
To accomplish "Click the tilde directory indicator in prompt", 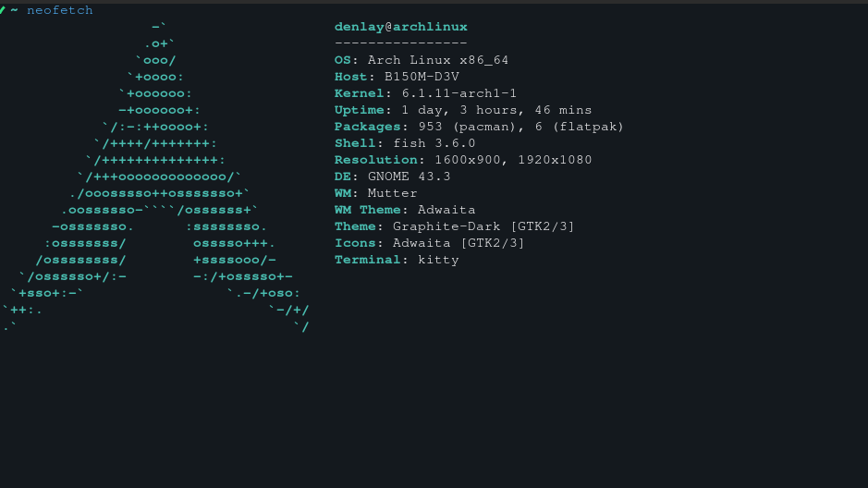I will tap(15, 10).
